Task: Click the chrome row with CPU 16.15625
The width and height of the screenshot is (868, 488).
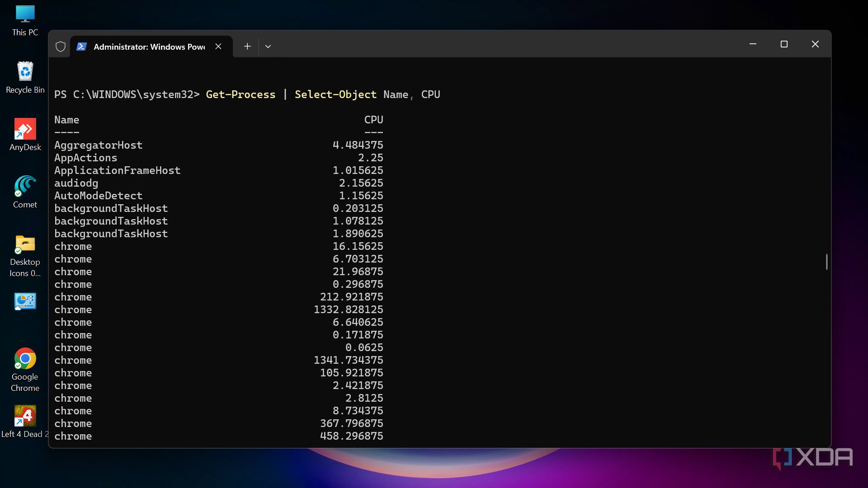Action: click(x=219, y=246)
